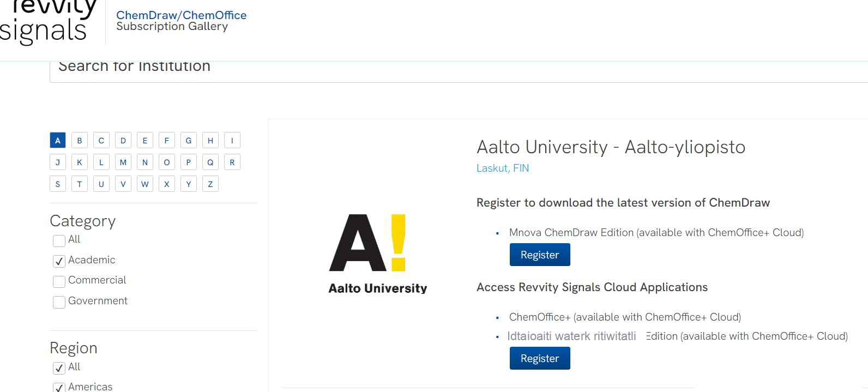This screenshot has width=868, height=392.
Task: Filter institutions by letter P
Action: (x=189, y=162)
